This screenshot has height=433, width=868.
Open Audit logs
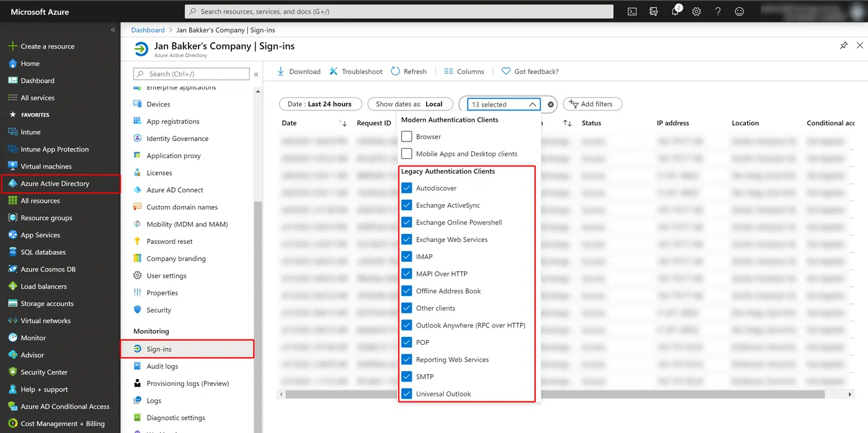(x=162, y=366)
